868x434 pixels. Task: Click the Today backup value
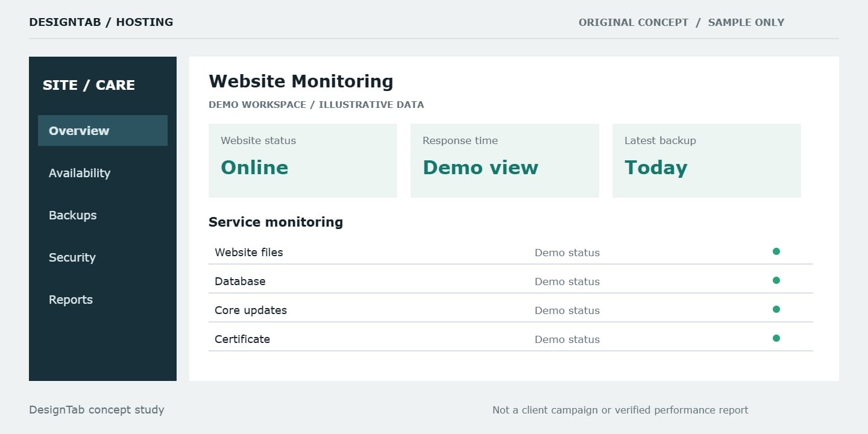pyautogui.click(x=656, y=168)
